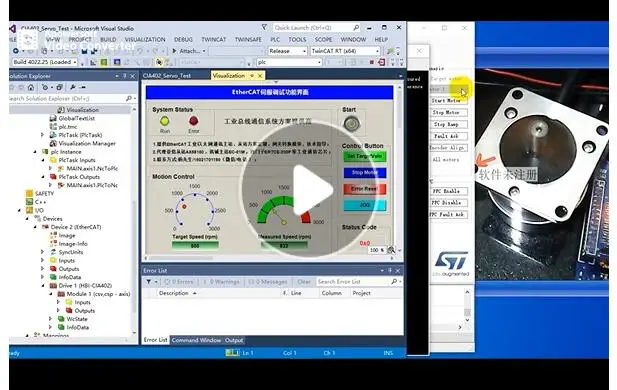Image resolution: width=617 pixels, height=390 pixels.
Task: Sort by the Description column header
Action: pos(174,293)
